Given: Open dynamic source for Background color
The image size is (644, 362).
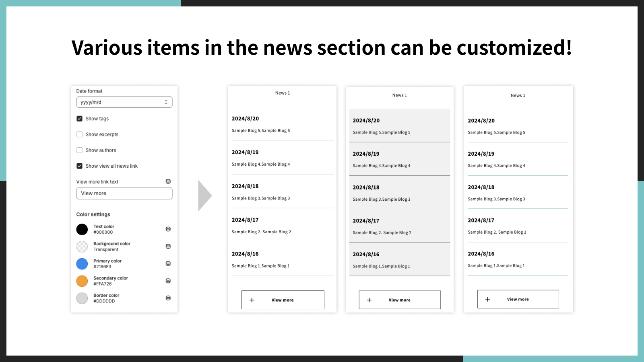Looking at the screenshot, I should click(x=168, y=246).
